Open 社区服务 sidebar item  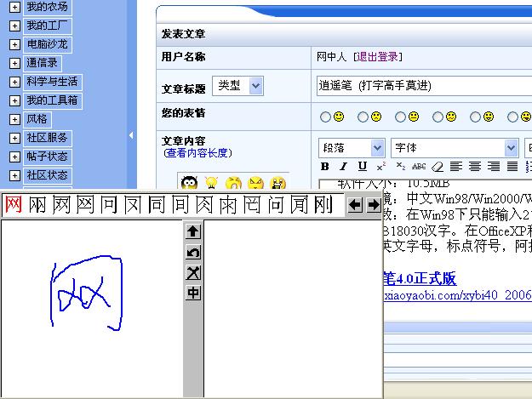pos(47,139)
